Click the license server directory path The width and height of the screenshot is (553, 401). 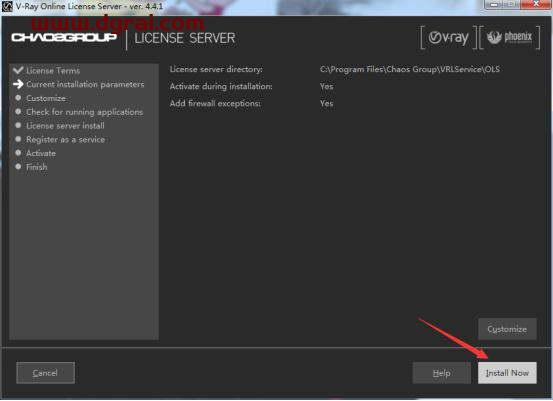pos(410,69)
